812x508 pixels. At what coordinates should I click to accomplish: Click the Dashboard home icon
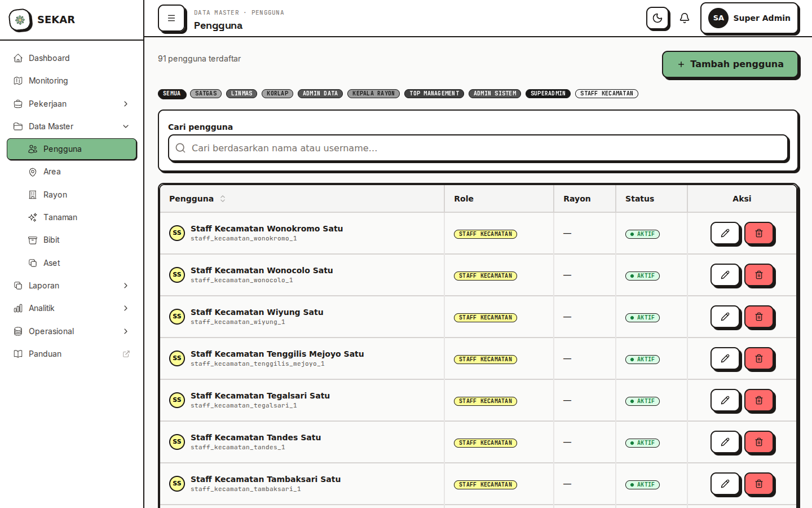click(x=18, y=58)
